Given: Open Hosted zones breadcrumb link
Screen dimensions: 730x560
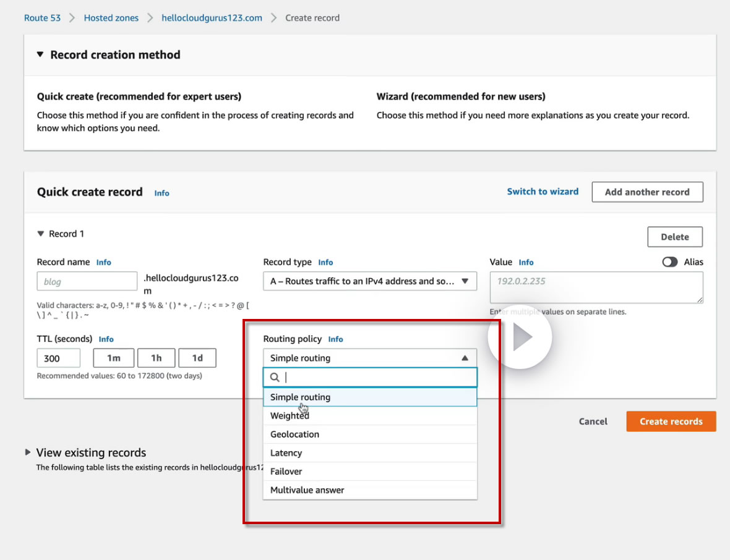Looking at the screenshot, I should 111,18.
